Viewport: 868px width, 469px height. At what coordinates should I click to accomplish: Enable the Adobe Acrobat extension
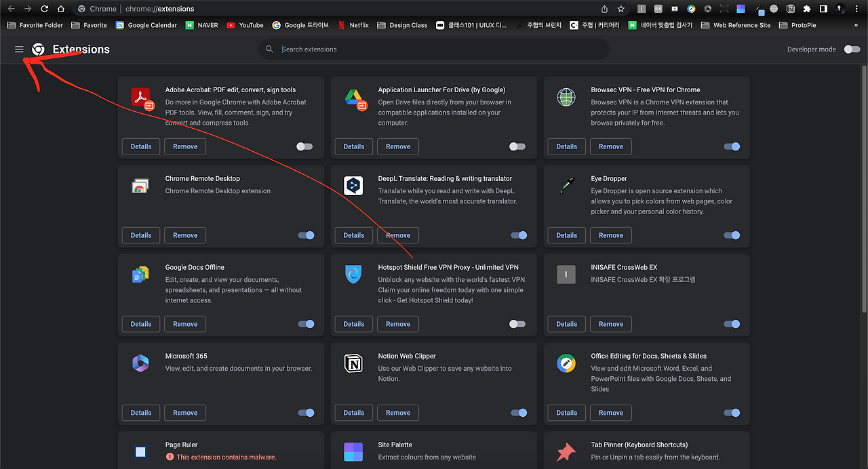coord(304,146)
